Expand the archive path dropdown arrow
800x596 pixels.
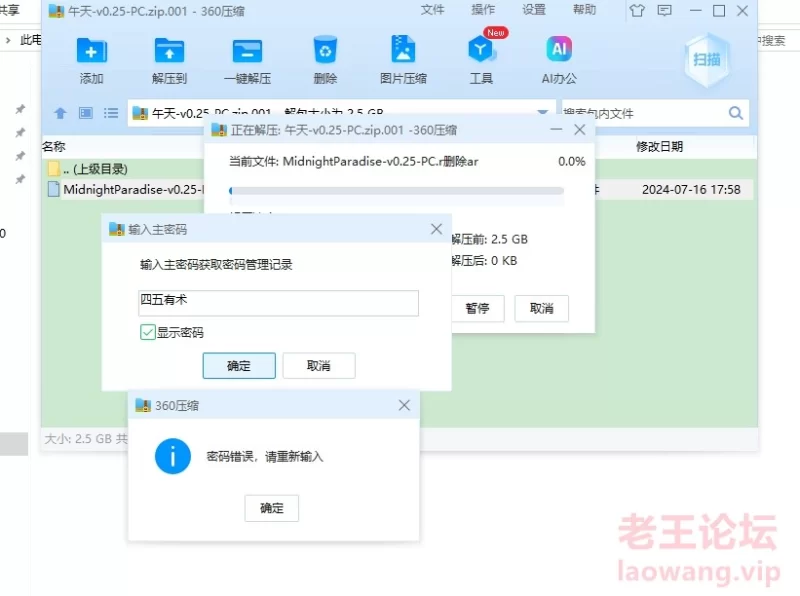click(542, 112)
